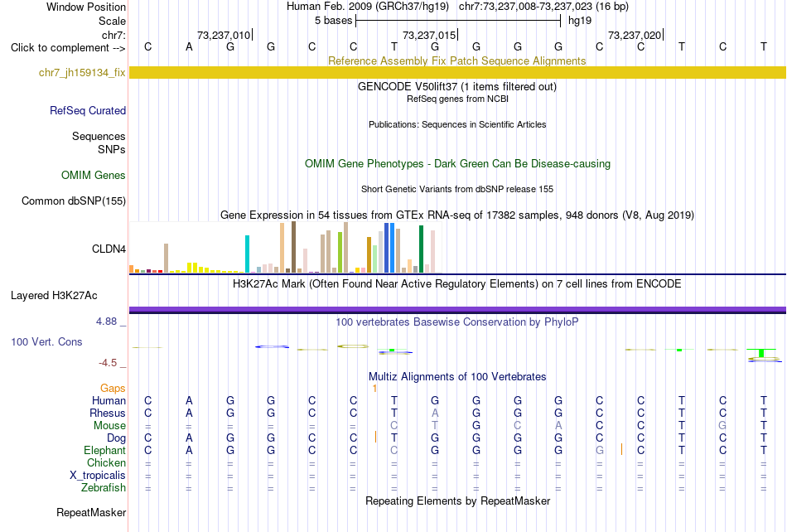Click the Sequences track label
This screenshot has width=787, height=532.
point(99,137)
